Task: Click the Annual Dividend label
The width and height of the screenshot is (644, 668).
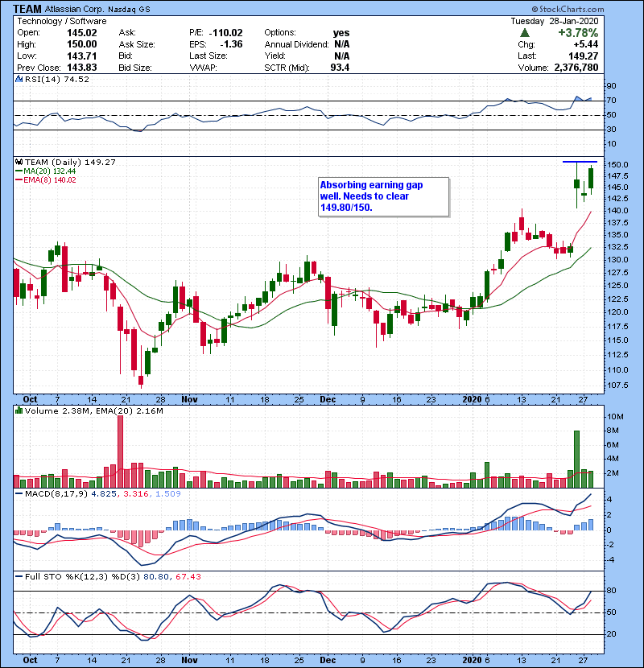Action: tap(296, 44)
